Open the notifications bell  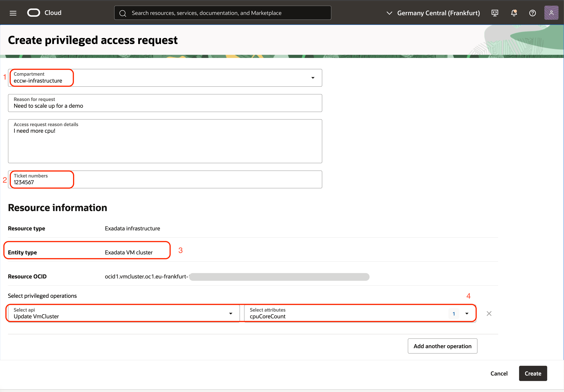pyautogui.click(x=514, y=13)
